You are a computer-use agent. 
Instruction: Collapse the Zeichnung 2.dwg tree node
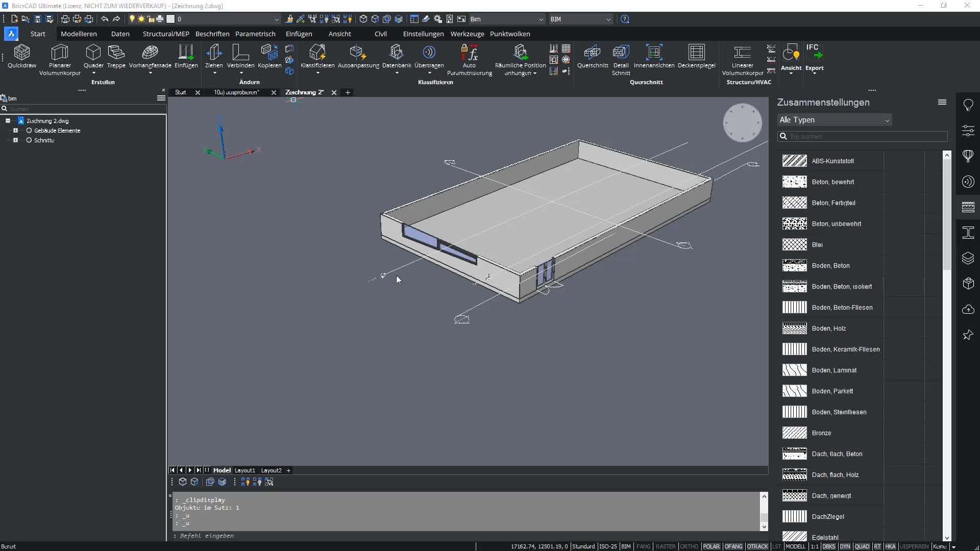pos(8,121)
